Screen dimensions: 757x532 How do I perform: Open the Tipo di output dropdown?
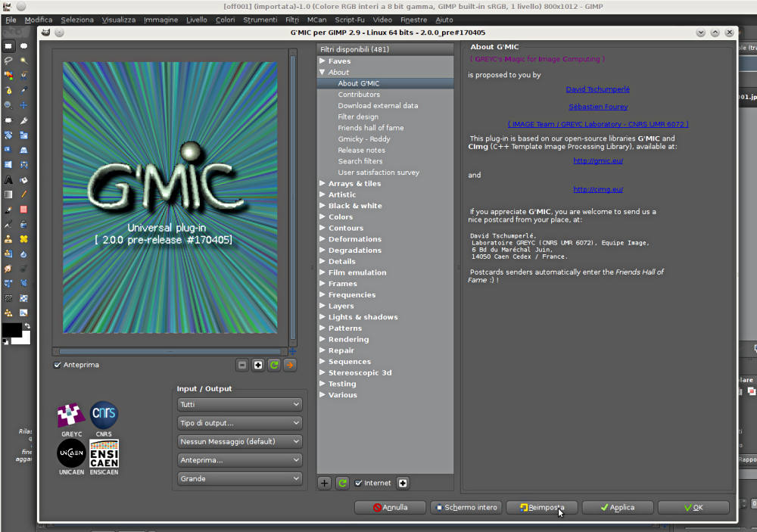coord(239,423)
